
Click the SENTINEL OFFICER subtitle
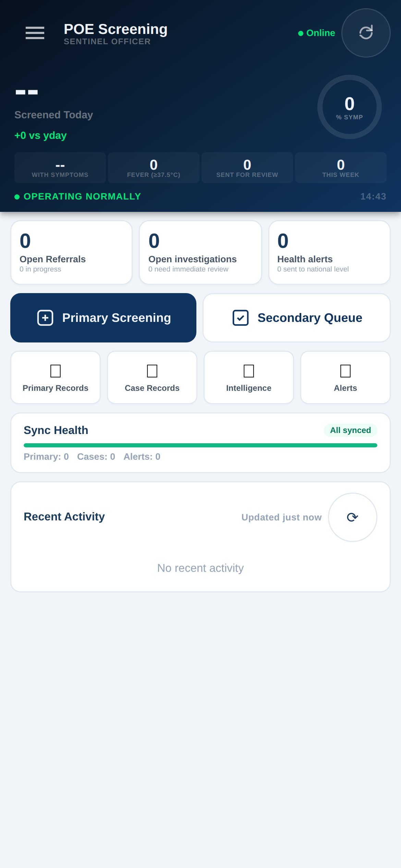tap(107, 41)
